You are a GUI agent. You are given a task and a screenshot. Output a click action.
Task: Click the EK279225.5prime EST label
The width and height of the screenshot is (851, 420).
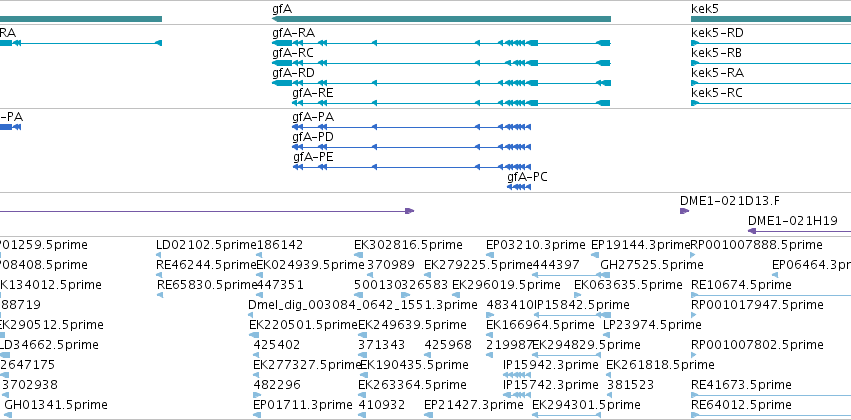pyautogui.click(x=478, y=265)
